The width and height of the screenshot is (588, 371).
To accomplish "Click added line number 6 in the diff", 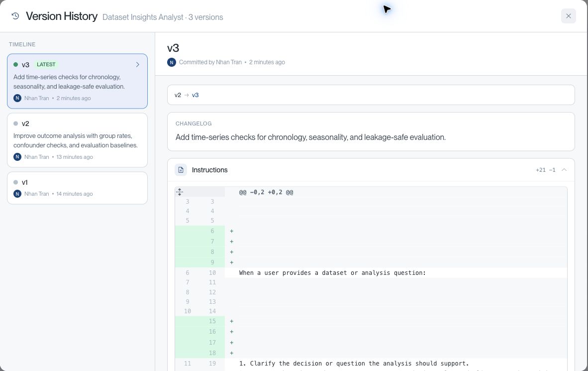I will point(212,231).
